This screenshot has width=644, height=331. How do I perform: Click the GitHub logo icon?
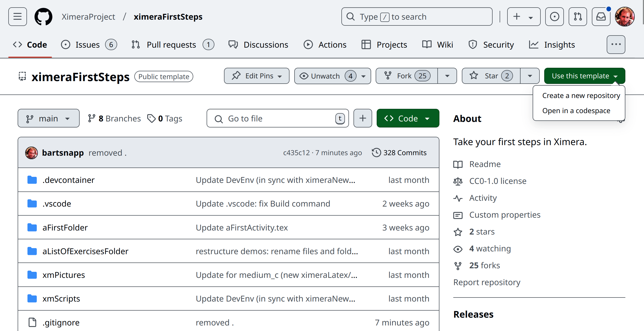point(43,17)
